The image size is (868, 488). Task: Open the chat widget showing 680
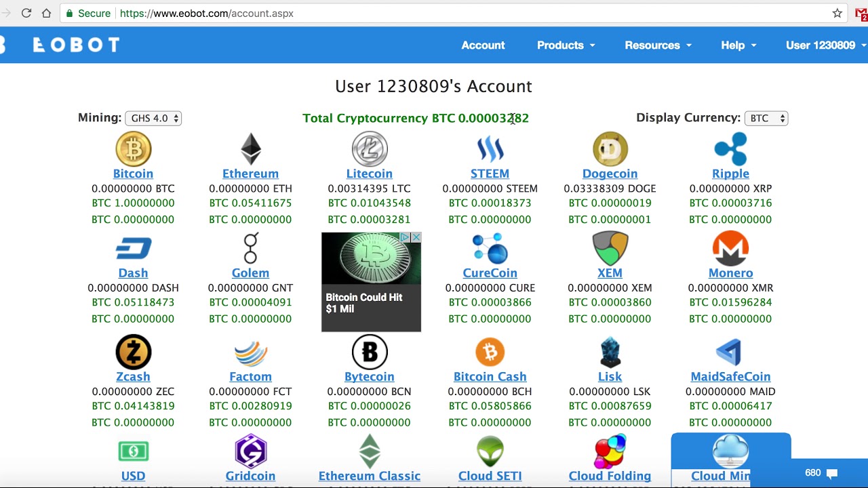coord(821,472)
